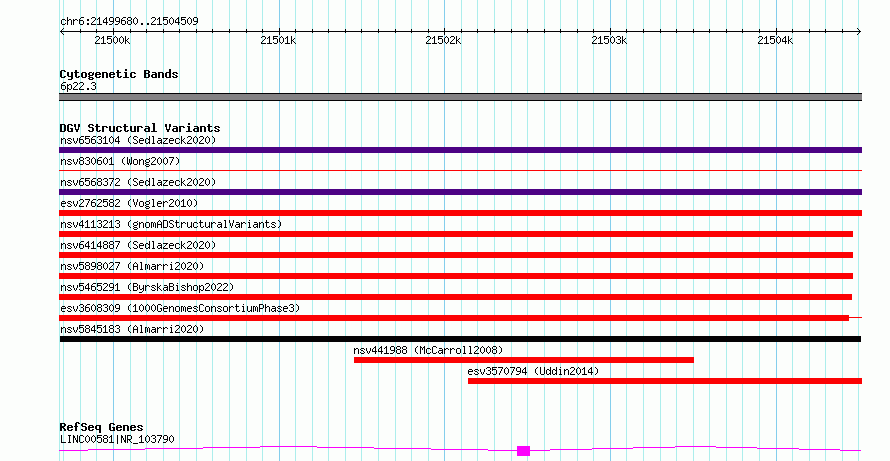
Task: Select the red bar under esv3608309
Action: 454,318
